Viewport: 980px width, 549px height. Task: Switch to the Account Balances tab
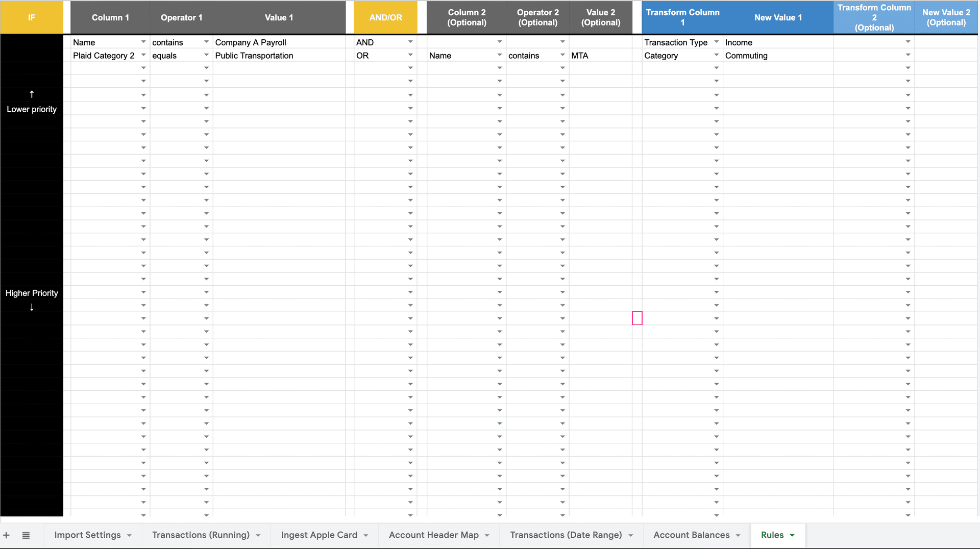(x=691, y=535)
